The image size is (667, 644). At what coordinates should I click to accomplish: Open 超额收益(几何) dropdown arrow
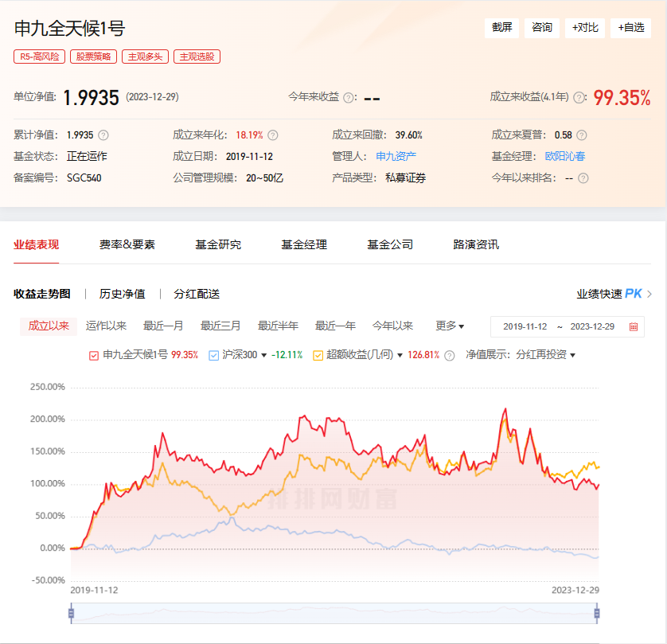point(400,356)
